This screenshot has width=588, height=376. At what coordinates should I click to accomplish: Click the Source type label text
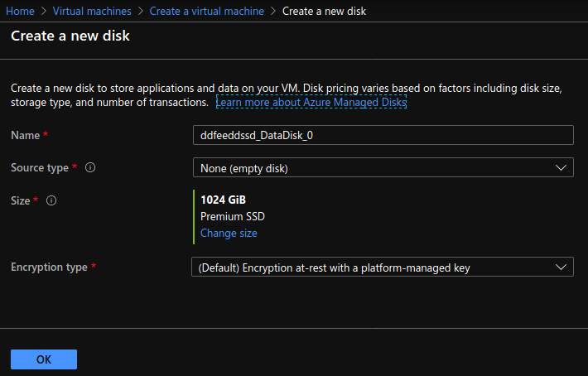click(x=40, y=167)
